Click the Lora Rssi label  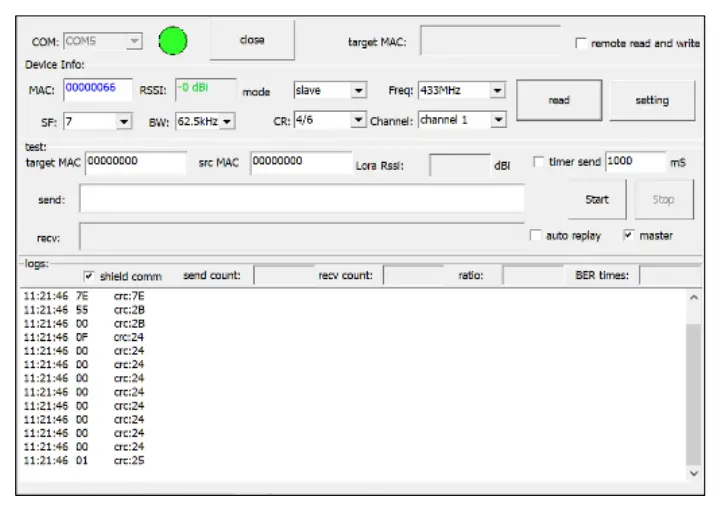click(x=380, y=166)
